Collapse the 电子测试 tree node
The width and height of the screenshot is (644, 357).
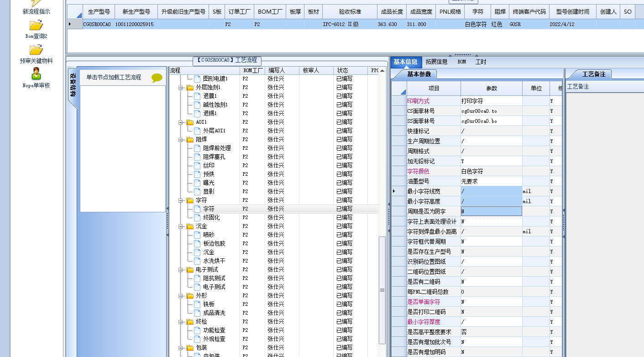pyautogui.click(x=180, y=269)
